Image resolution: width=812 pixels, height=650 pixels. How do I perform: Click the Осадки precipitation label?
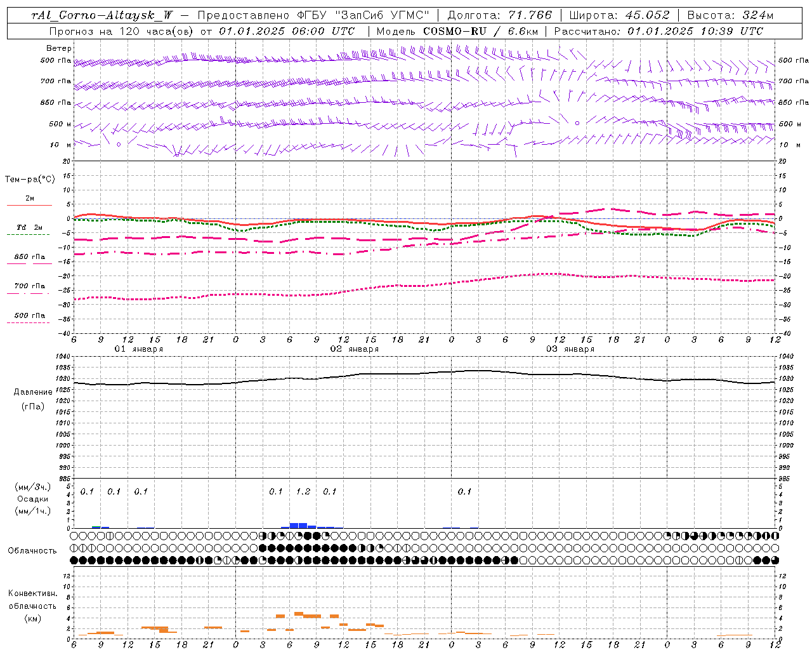coord(33,499)
